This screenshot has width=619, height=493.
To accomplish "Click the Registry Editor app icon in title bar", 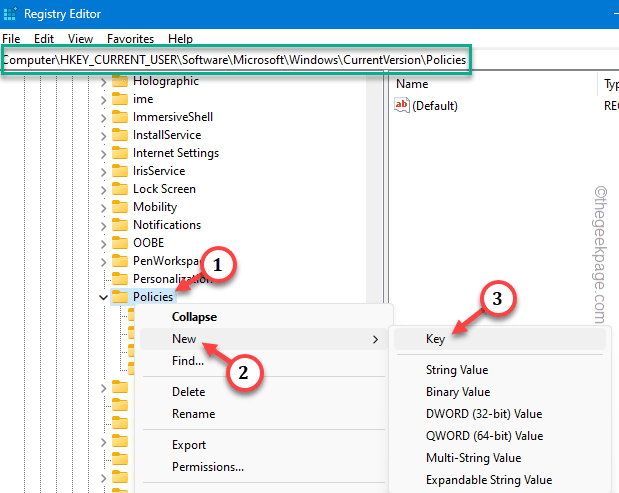I will [x=10, y=13].
